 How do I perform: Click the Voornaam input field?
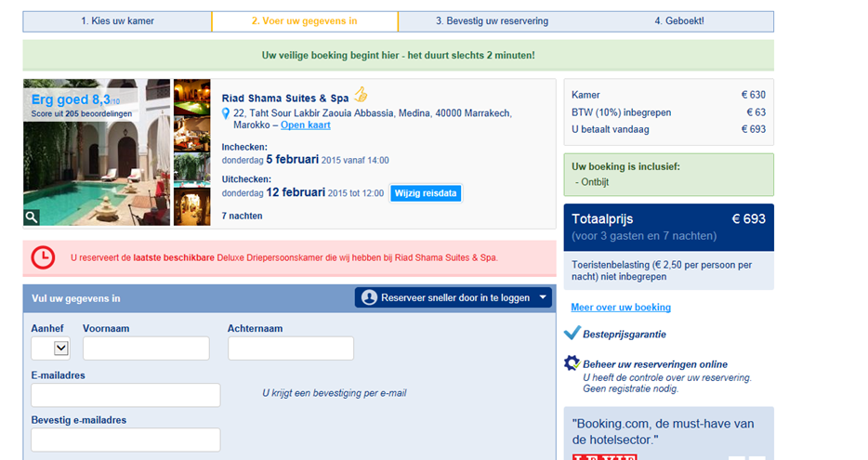tap(146, 348)
